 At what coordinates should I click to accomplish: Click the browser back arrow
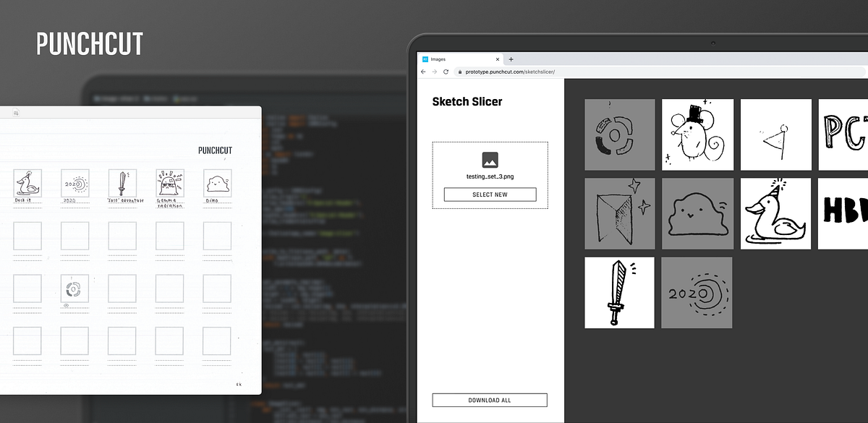423,72
